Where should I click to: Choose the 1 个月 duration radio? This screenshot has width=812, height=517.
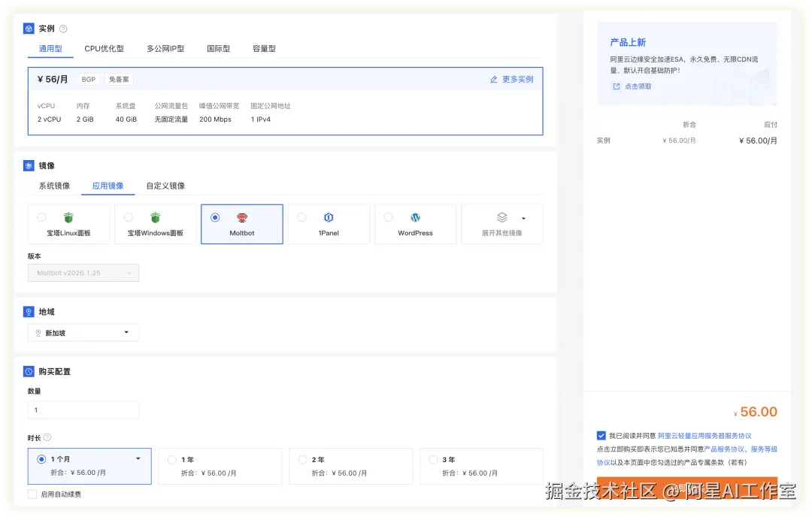[x=41, y=459]
